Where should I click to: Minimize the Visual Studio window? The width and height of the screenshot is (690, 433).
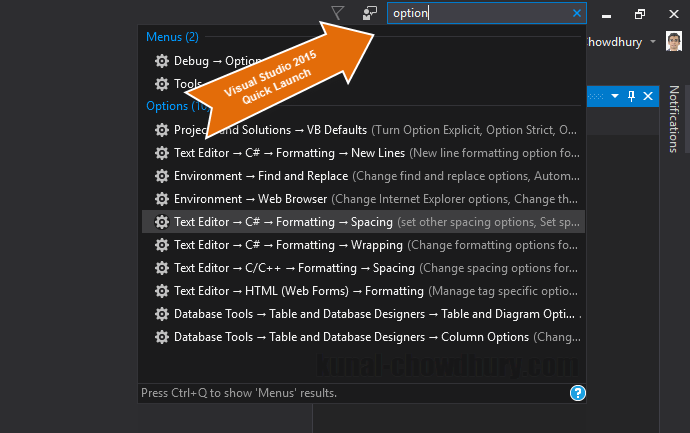606,15
